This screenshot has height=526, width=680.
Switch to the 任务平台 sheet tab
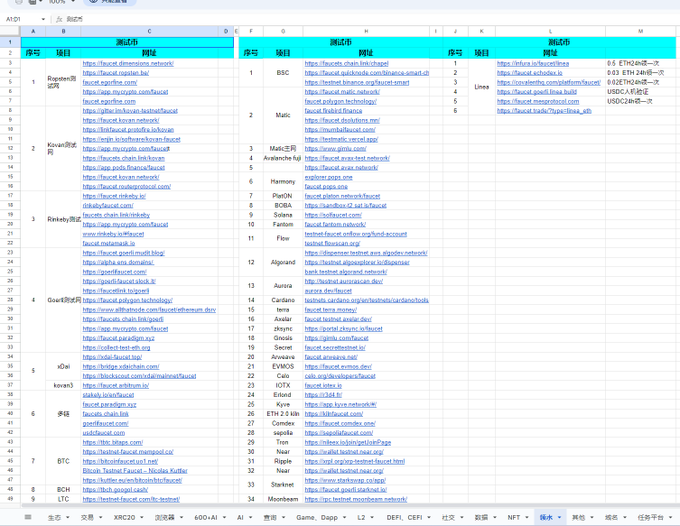coord(651,517)
